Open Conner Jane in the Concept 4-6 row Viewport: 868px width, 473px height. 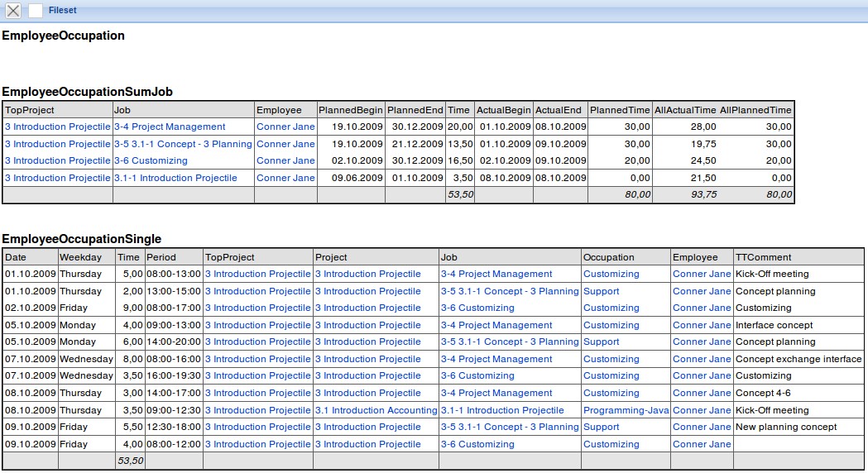(702, 393)
